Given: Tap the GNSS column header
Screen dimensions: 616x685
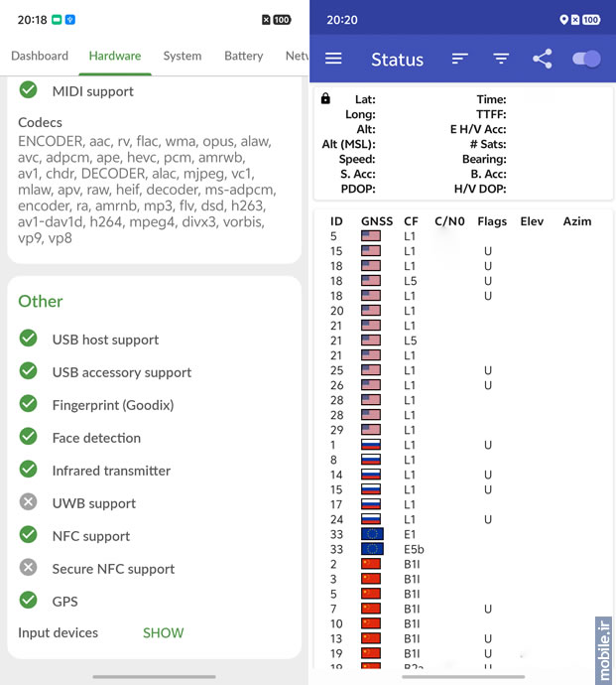Looking at the screenshot, I should 377,221.
